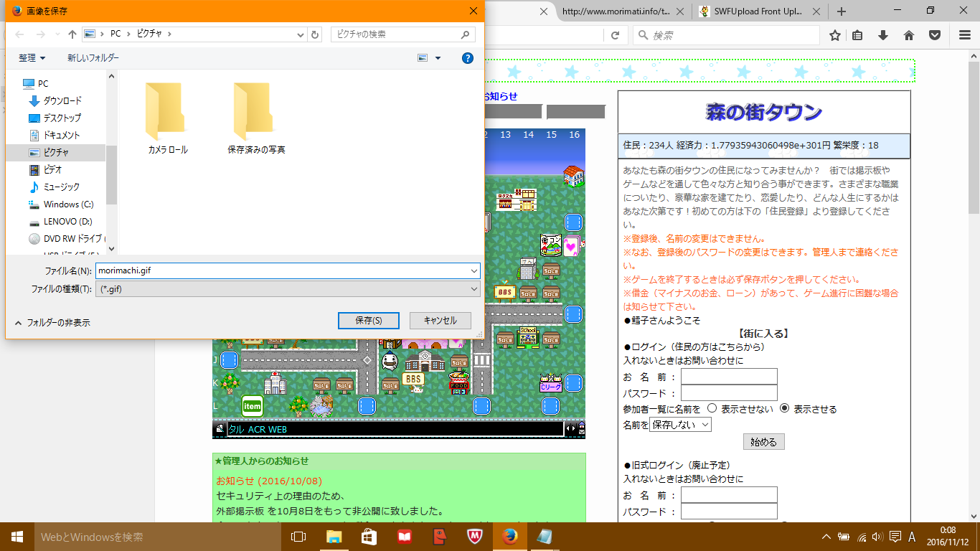Click the 保存(S) save button

click(x=369, y=321)
